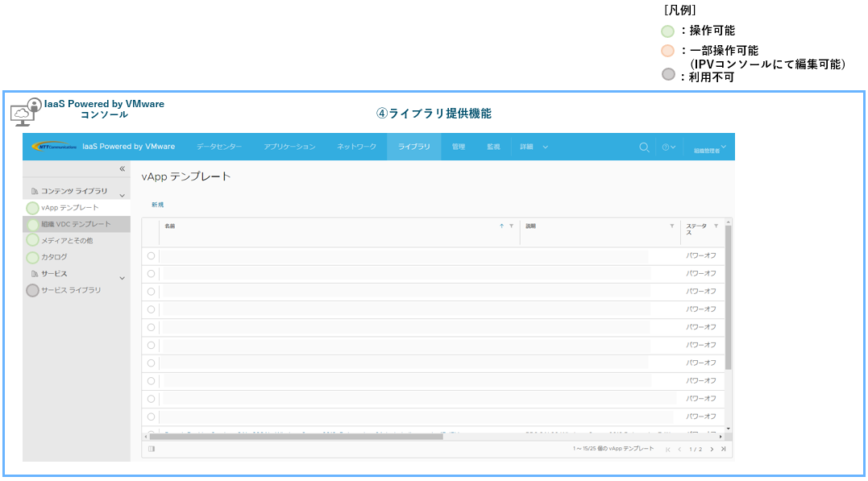Expand the 詳細 dropdown menu
This screenshot has height=481, width=868.
[x=534, y=147]
